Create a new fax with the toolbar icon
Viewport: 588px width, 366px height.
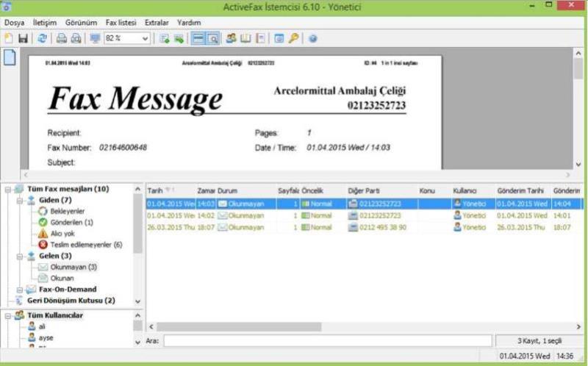[x=8, y=38]
